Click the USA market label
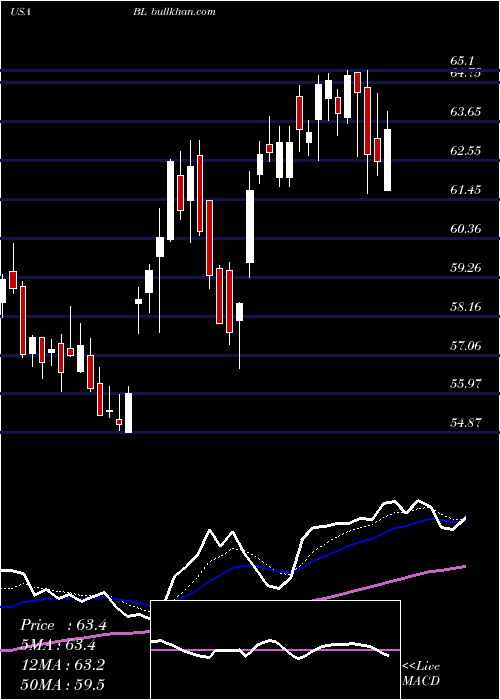This screenshot has height=700, width=500. 20,11
